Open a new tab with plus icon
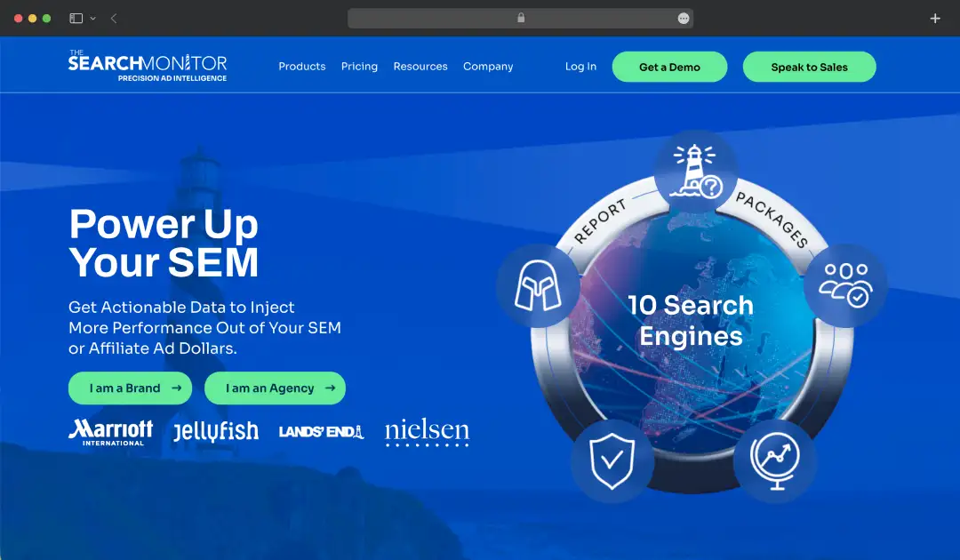This screenshot has width=960, height=560. pos(935,19)
